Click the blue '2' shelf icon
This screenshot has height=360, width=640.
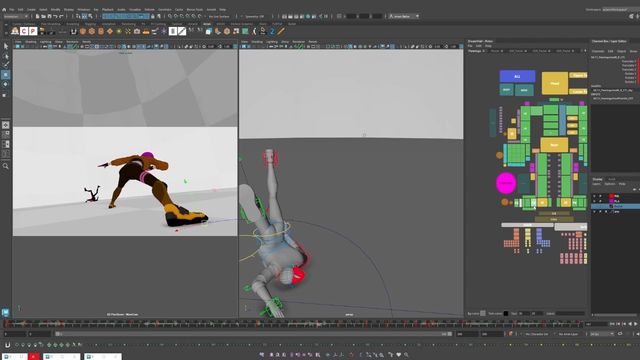point(272,31)
